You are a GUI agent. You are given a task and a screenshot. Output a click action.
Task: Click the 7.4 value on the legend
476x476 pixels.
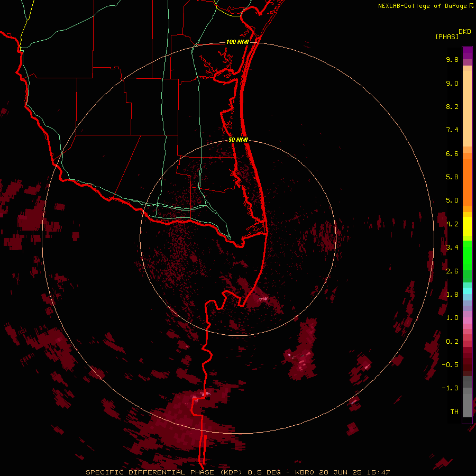pos(452,130)
